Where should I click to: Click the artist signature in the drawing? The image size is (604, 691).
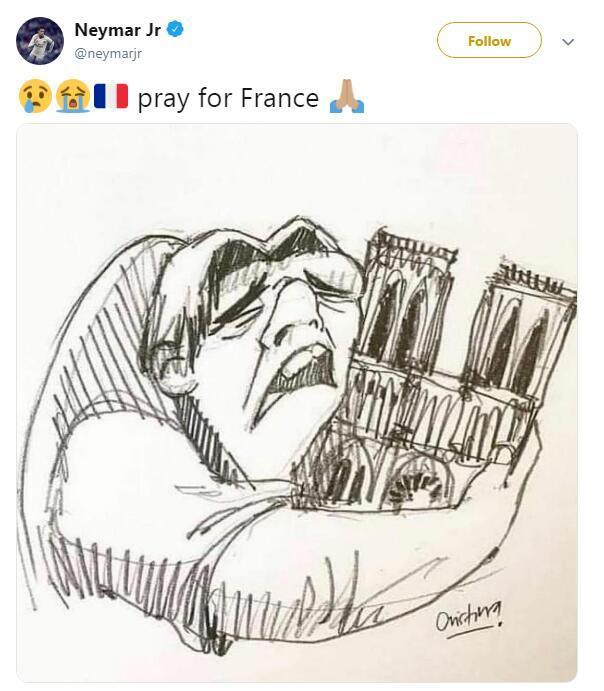(x=469, y=620)
